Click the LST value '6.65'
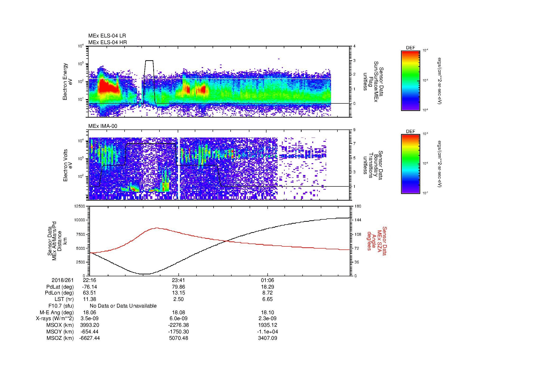555x392 pixels. coord(268,300)
